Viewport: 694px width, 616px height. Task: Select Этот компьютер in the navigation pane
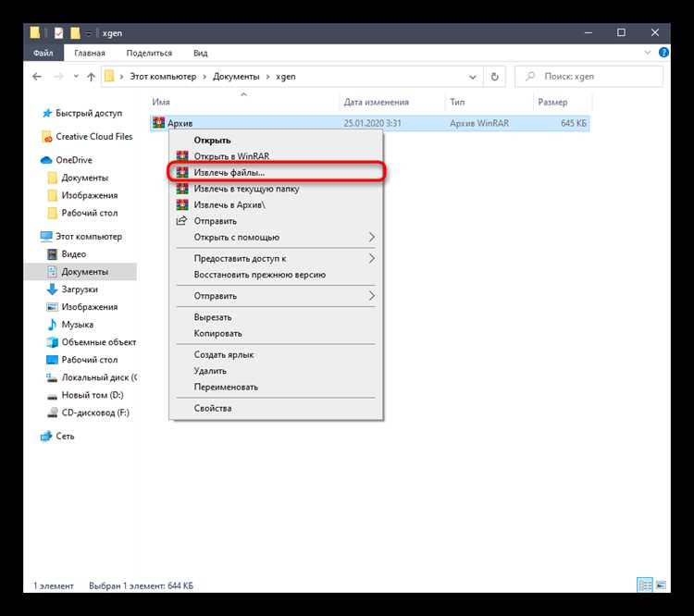[81, 236]
